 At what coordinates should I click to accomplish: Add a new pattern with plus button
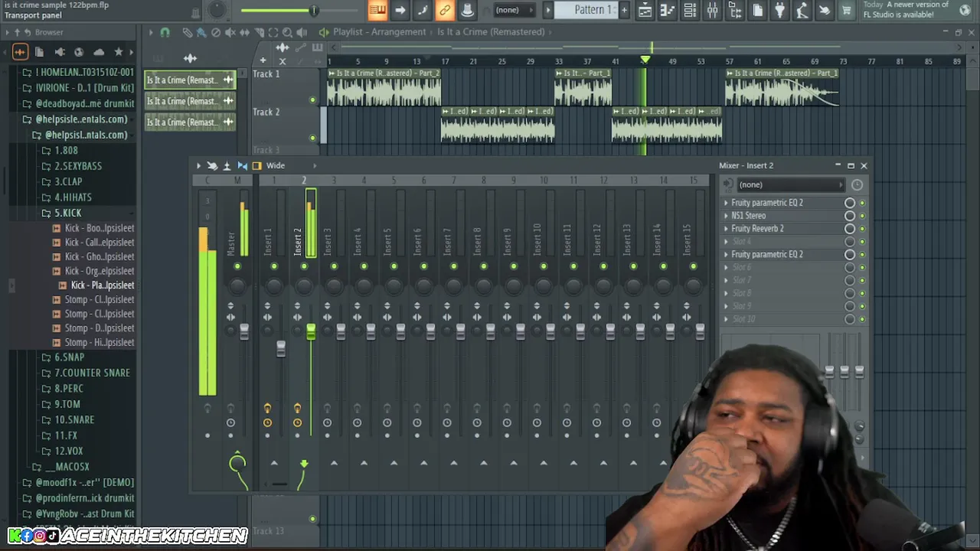coord(624,10)
